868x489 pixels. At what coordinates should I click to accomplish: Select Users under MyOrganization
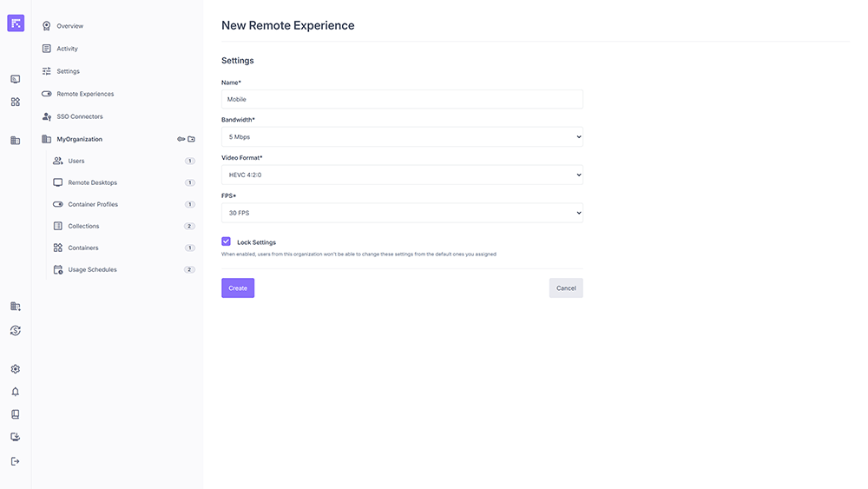click(76, 161)
